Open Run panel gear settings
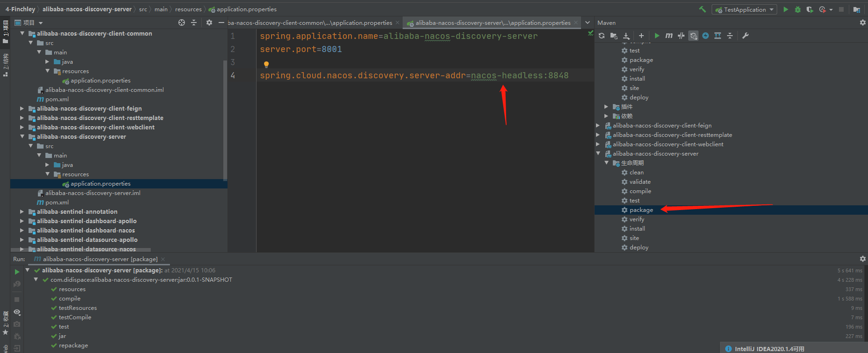Viewport: 868px width, 353px height. pyautogui.click(x=862, y=259)
